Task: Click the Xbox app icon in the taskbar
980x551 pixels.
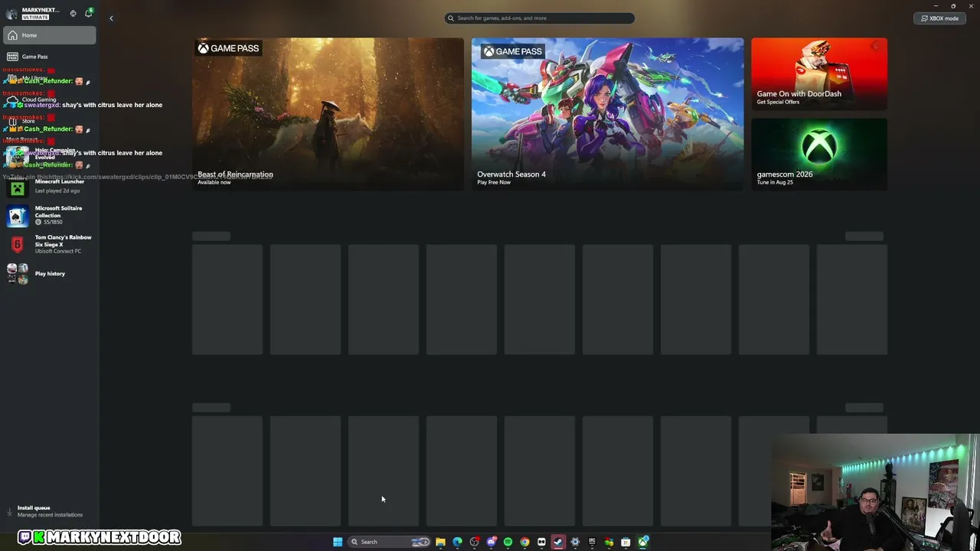Action: coord(643,542)
